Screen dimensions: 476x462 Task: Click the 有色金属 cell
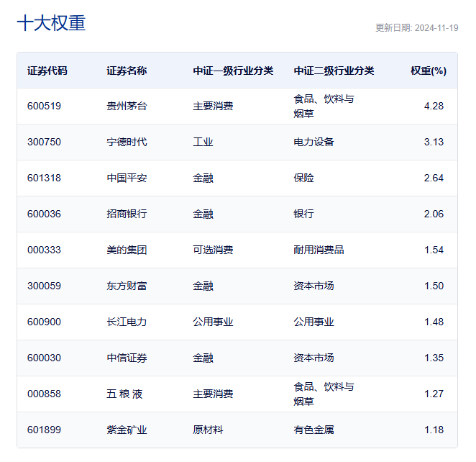pyautogui.click(x=313, y=430)
